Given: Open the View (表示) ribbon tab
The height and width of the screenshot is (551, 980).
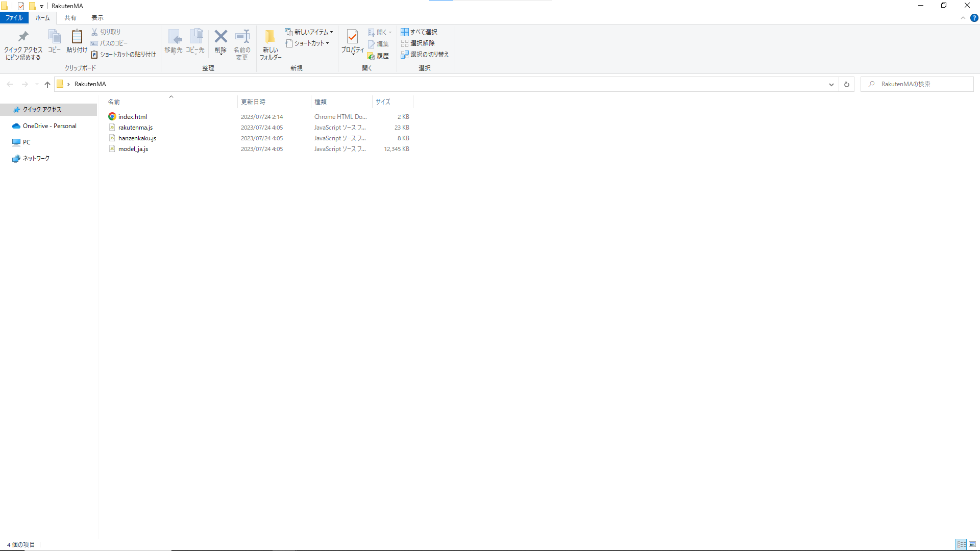Looking at the screenshot, I should coord(97,18).
